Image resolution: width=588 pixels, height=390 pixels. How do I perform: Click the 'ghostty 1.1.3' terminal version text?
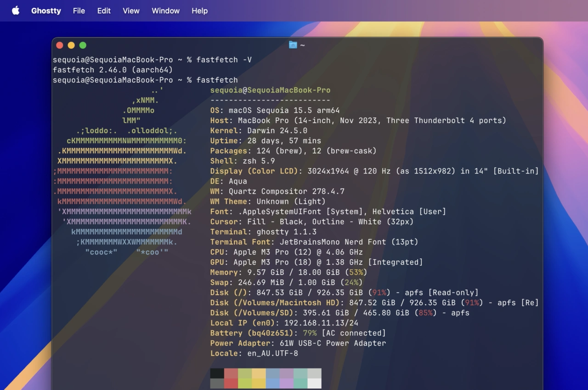(x=286, y=232)
